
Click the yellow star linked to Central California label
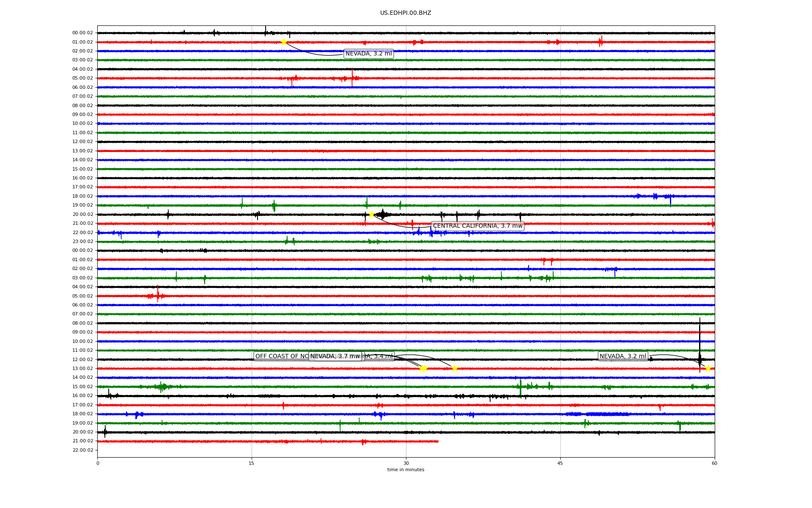(371, 214)
